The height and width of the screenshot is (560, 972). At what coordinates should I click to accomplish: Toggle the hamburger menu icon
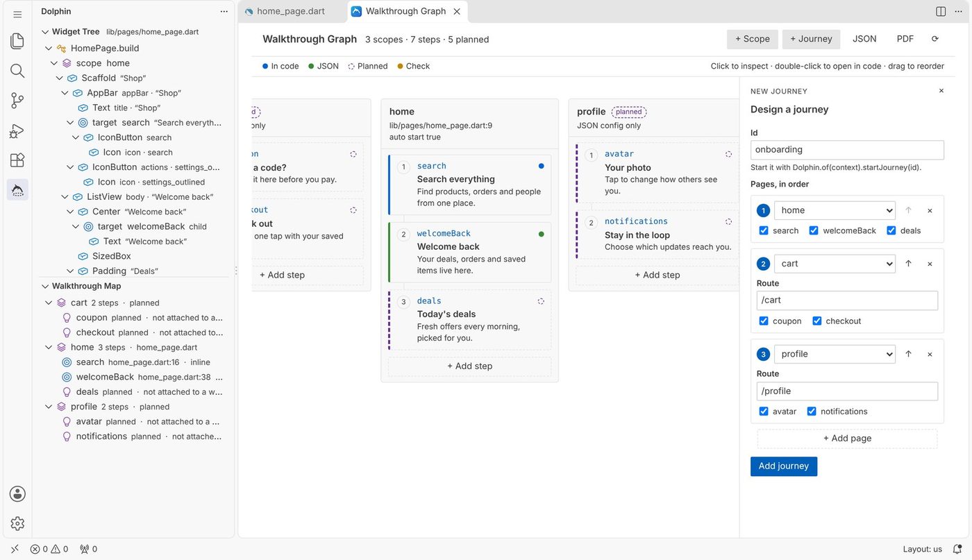pyautogui.click(x=17, y=14)
